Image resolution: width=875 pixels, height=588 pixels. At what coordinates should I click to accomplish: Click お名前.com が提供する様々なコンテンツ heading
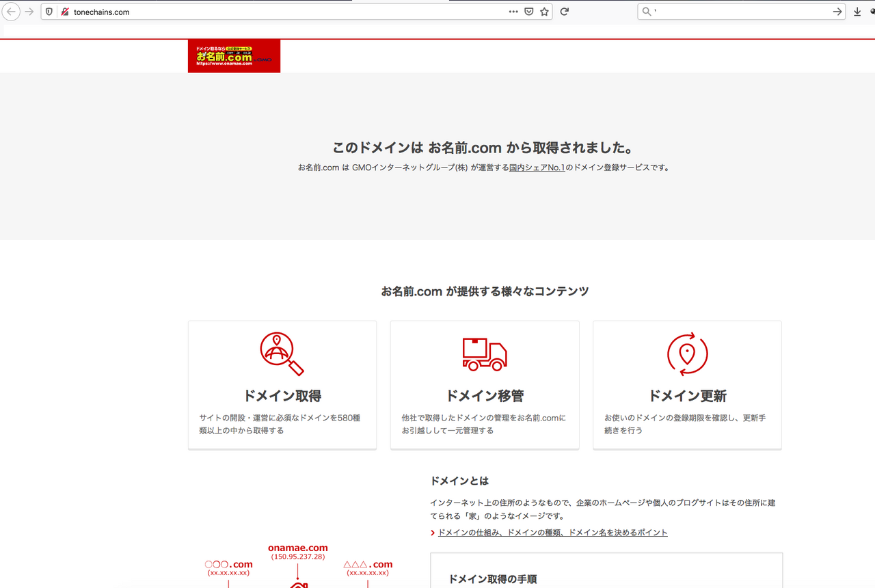pos(485,291)
